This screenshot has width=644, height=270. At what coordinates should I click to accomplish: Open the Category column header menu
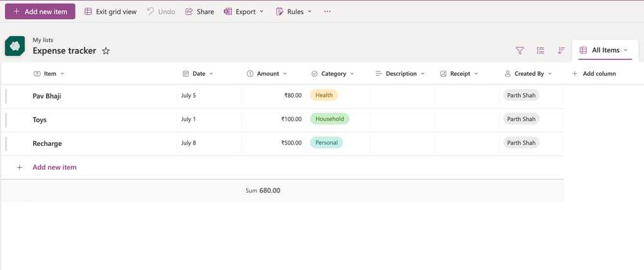(x=333, y=74)
